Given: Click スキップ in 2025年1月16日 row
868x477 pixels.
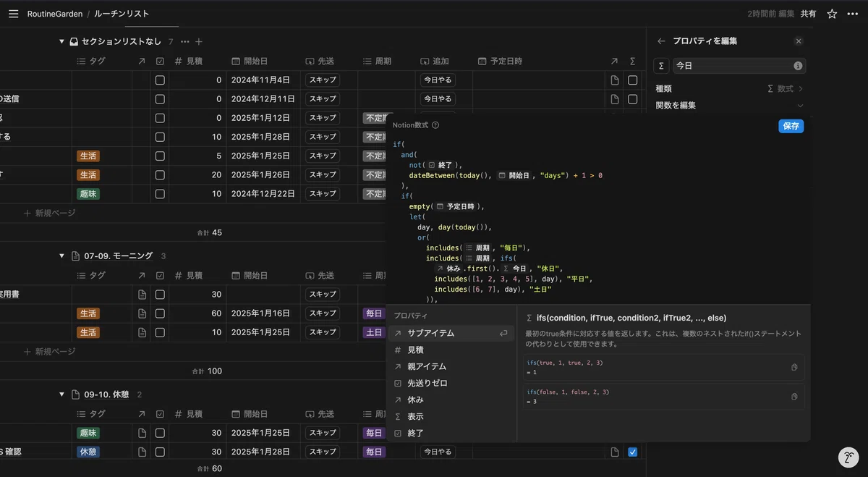Looking at the screenshot, I should [x=322, y=313].
